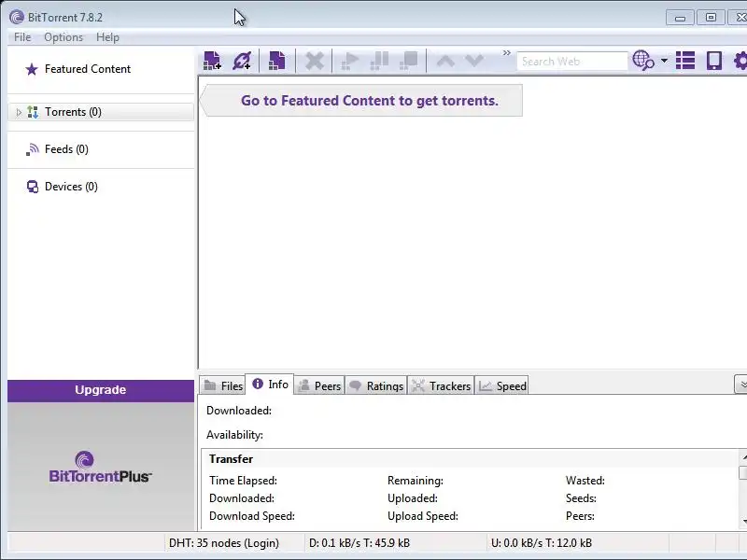The height and width of the screenshot is (560, 747).
Task: Click the BitTorrent title bar logo icon
Action: (x=17, y=17)
